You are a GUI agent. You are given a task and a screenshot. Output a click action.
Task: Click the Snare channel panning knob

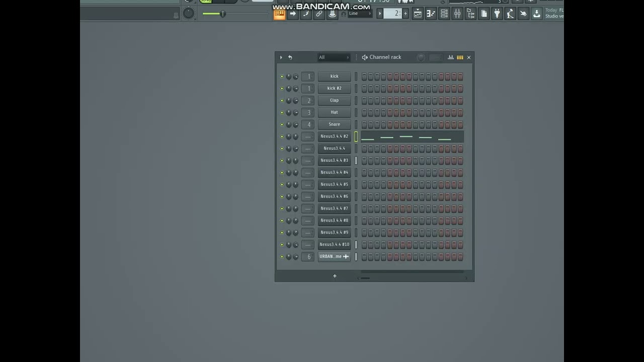click(x=289, y=125)
